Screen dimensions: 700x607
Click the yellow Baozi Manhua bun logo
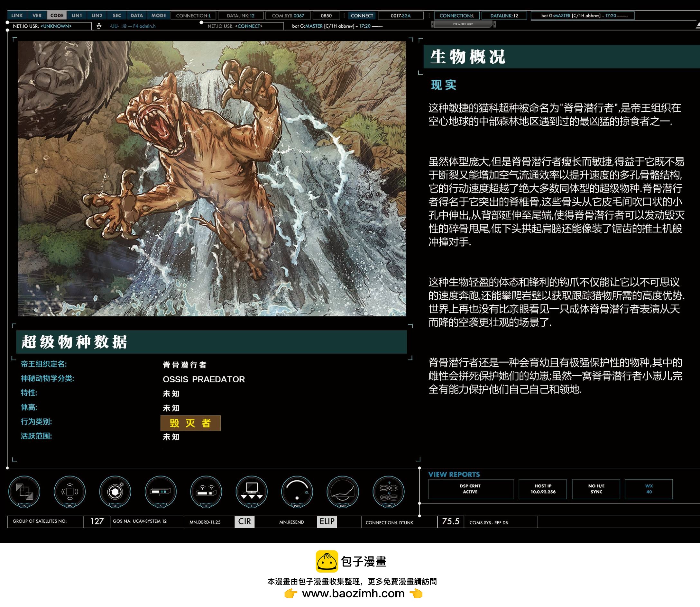click(x=327, y=561)
